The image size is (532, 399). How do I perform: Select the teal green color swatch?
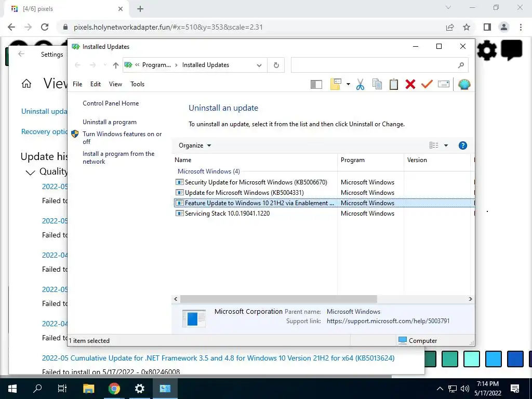(450, 360)
